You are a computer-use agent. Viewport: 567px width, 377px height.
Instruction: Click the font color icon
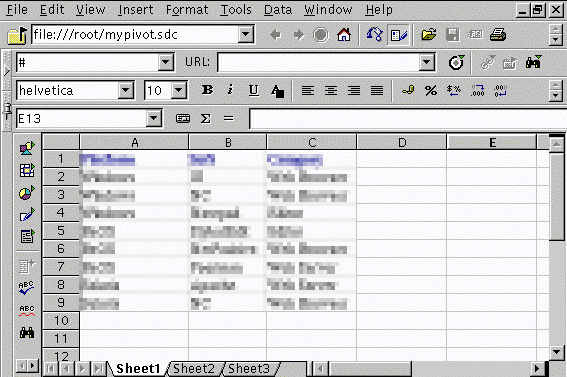(x=277, y=90)
